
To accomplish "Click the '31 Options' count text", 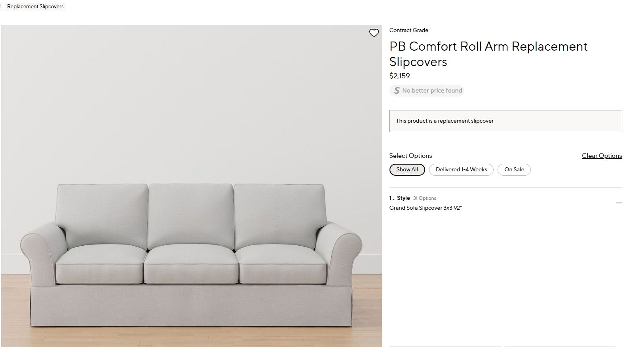I will pos(424,198).
